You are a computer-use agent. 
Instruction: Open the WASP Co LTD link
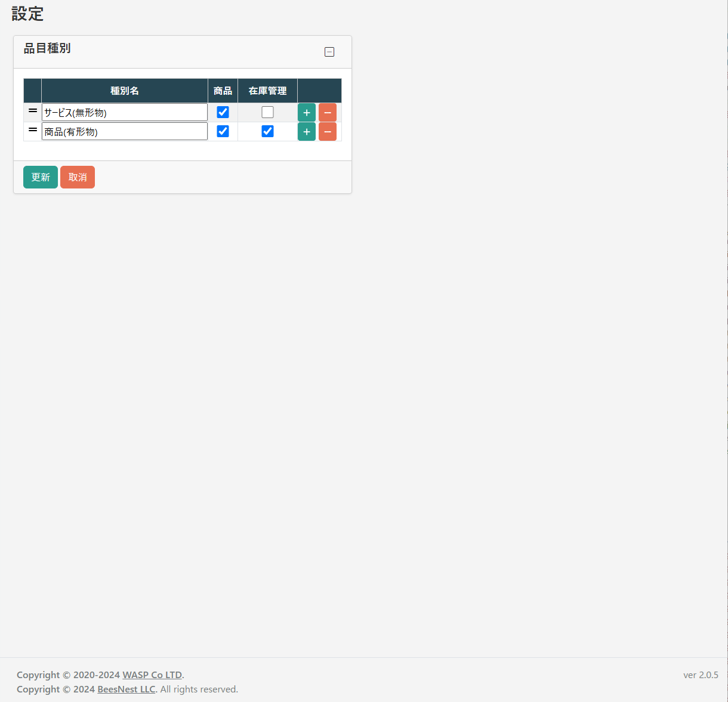point(152,675)
